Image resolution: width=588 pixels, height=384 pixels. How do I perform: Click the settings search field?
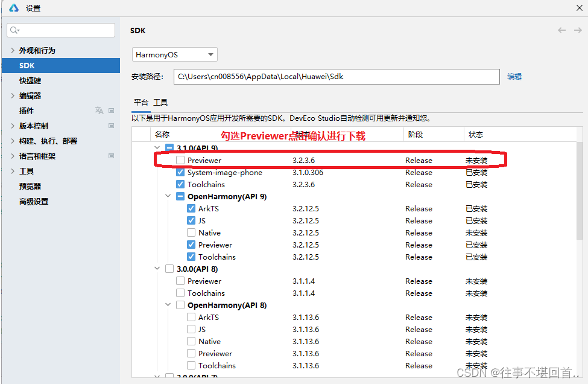click(61, 30)
